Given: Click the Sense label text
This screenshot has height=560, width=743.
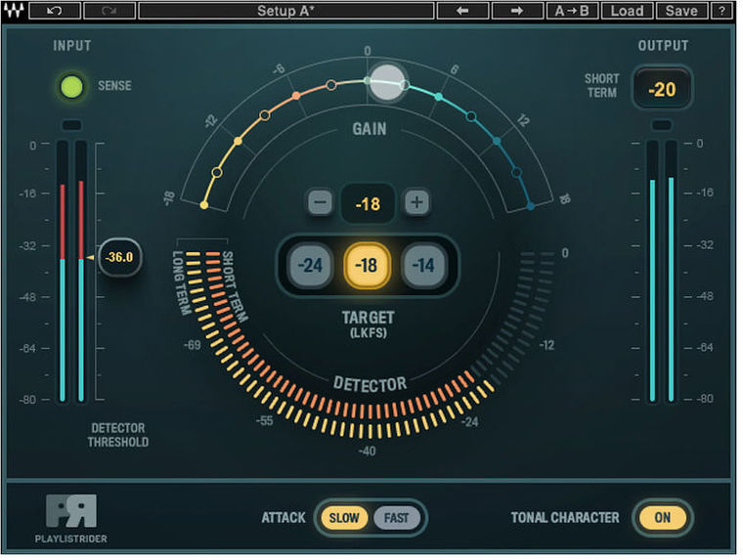Looking at the screenshot, I should [114, 86].
